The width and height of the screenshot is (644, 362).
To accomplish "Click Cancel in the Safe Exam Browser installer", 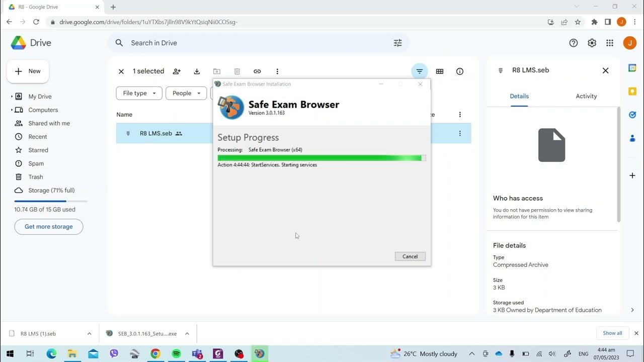I will (410, 256).
